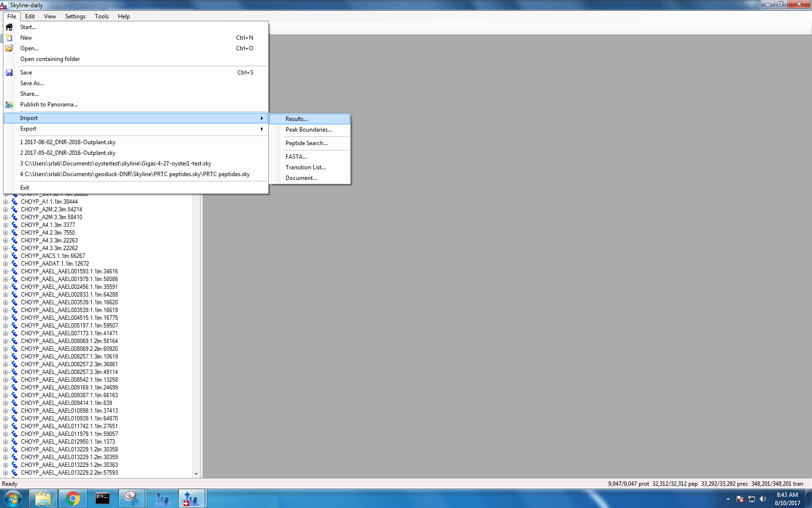Click the Start home icon in File menu

tap(9, 27)
